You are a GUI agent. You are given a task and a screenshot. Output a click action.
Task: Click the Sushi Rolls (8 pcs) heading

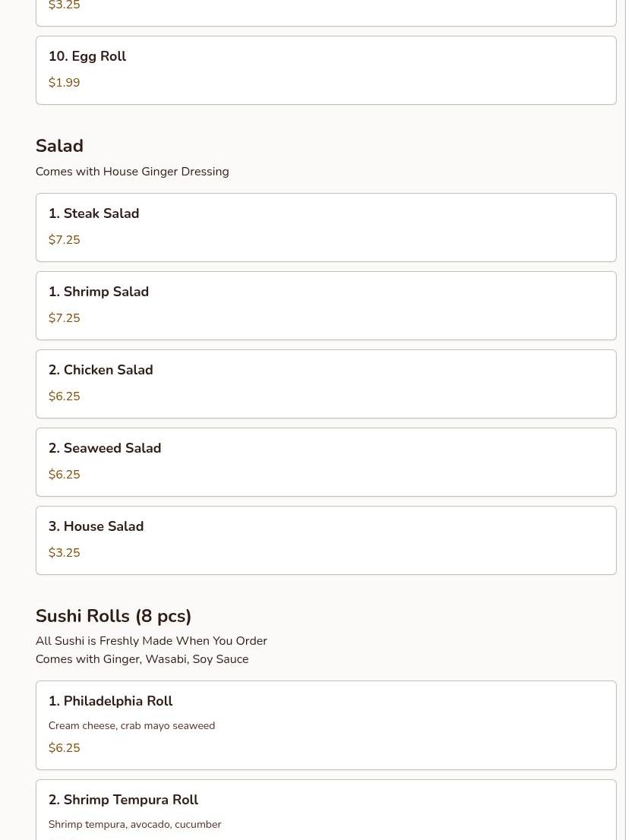(x=113, y=616)
